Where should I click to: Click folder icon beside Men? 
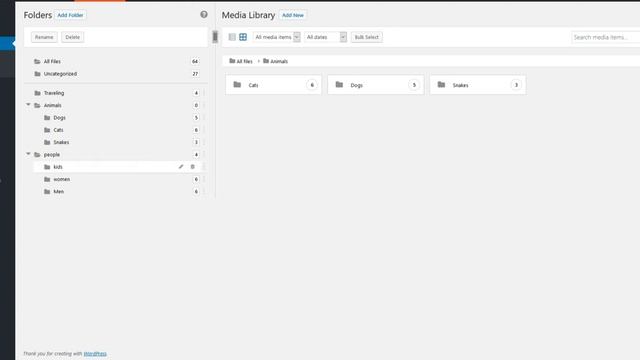[47, 191]
